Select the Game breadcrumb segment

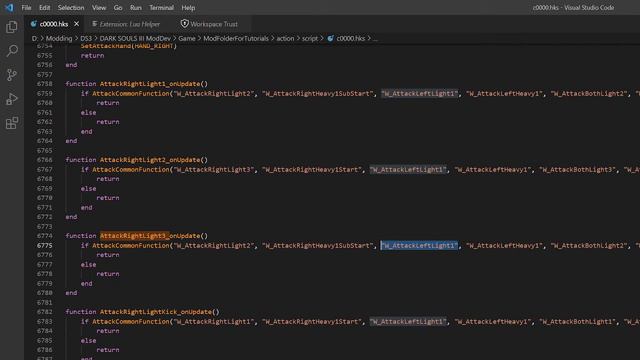coord(187,38)
